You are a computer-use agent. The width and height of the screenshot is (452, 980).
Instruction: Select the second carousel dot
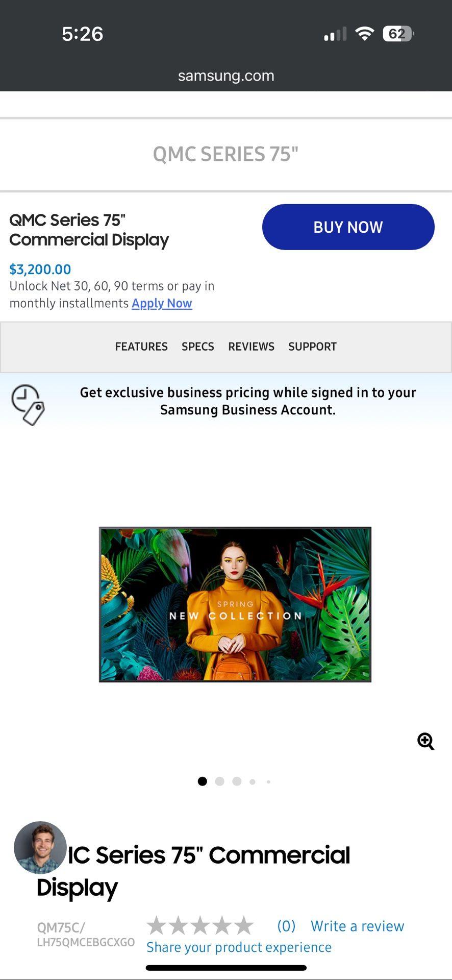pos(220,781)
